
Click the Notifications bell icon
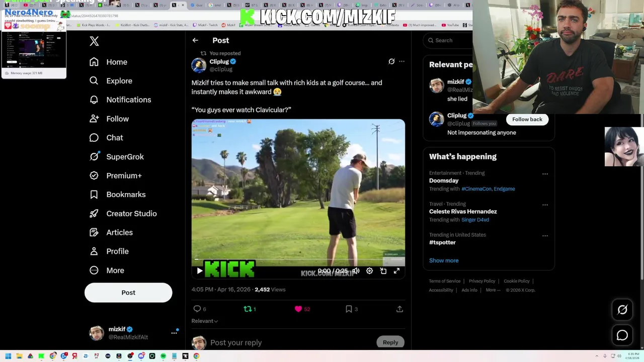(x=94, y=100)
